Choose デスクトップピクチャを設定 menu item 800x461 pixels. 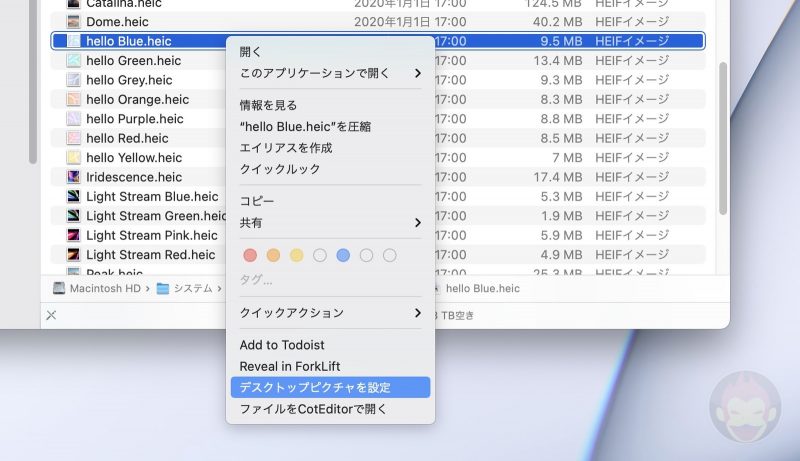[x=331, y=388]
